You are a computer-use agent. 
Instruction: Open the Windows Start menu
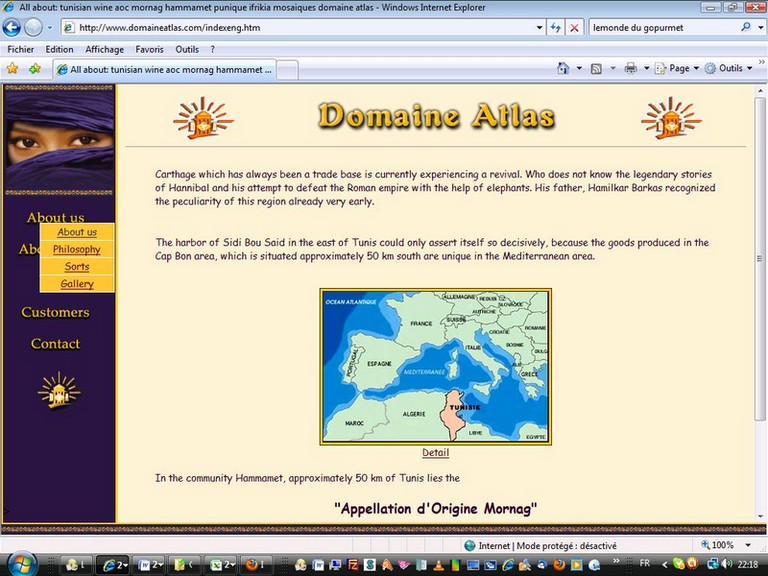pos(20,563)
